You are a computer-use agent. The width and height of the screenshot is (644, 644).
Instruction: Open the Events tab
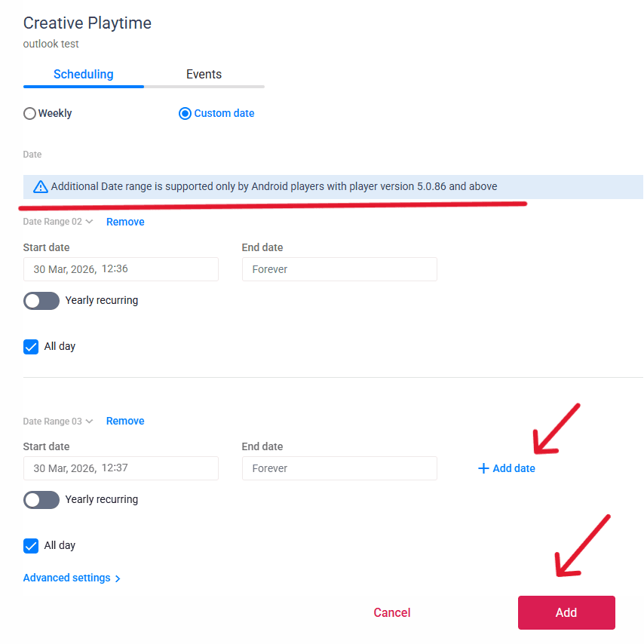(204, 75)
